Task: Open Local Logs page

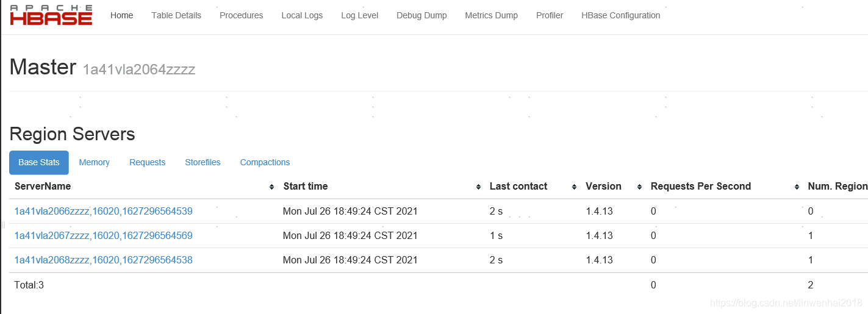Action: pos(302,15)
